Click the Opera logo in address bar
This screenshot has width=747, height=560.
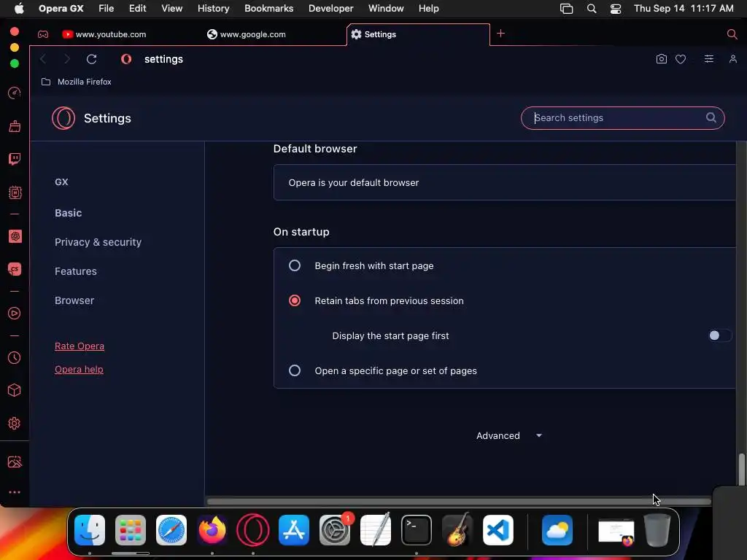(x=126, y=59)
